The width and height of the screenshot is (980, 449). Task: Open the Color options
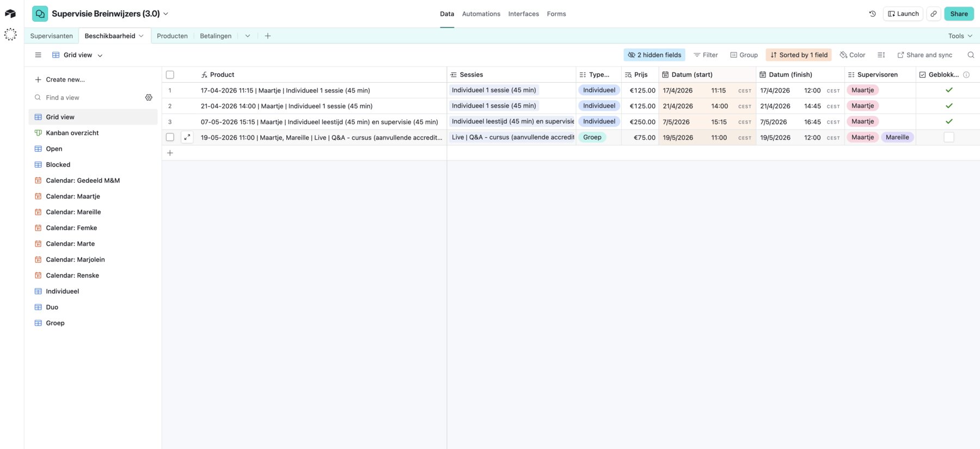[853, 55]
